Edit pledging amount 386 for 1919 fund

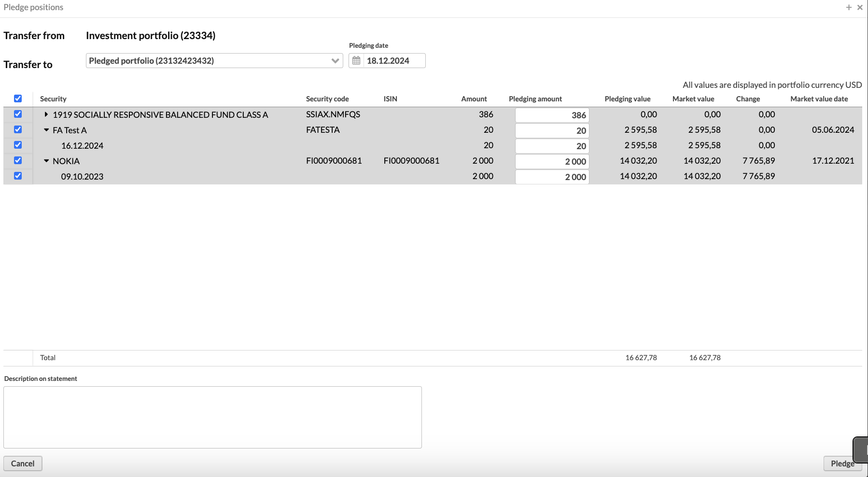(552, 115)
